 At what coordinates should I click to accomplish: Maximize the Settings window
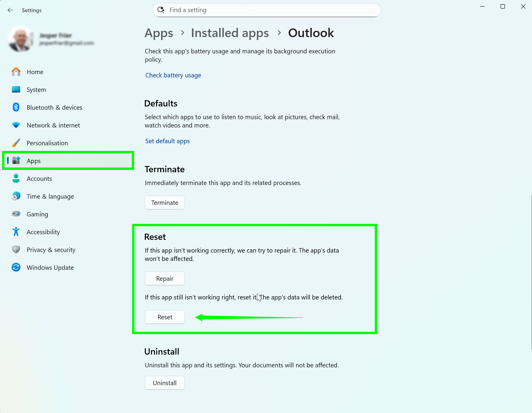[x=503, y=7]
